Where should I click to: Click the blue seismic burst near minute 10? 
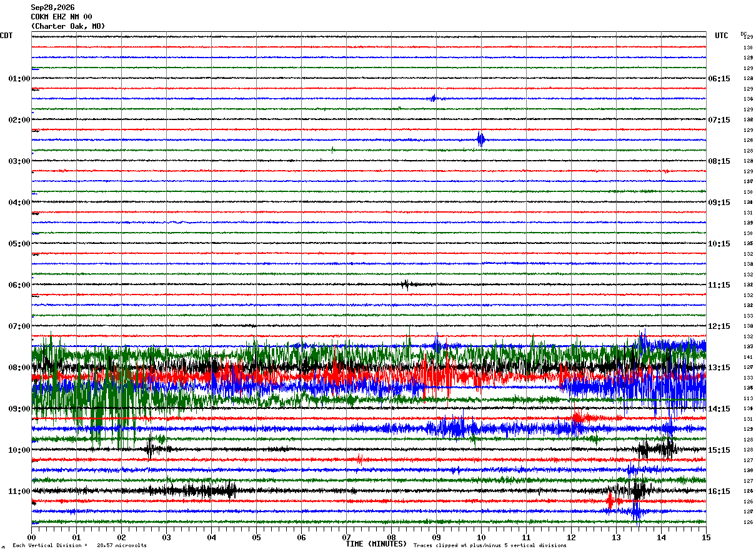pos(480,139)
